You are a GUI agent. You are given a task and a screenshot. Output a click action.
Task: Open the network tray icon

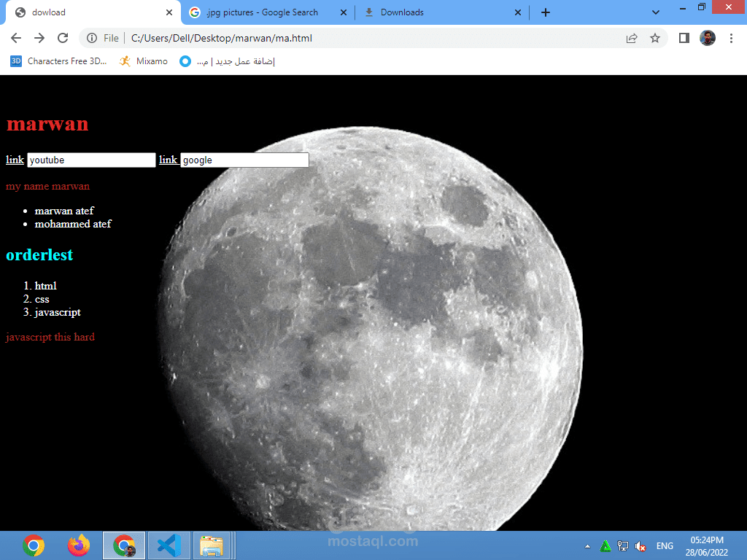[x=623, y=546]
